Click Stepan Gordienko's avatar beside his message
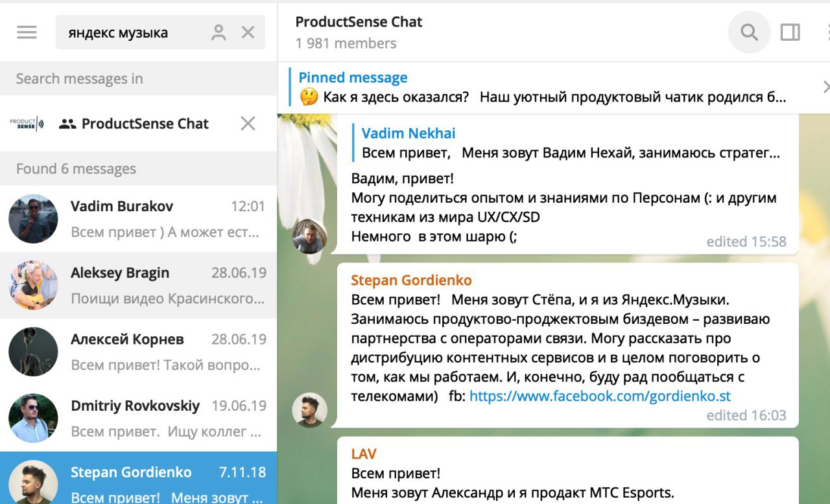The width and height of the screenshot is (830, 504). (x=309, y=410)
